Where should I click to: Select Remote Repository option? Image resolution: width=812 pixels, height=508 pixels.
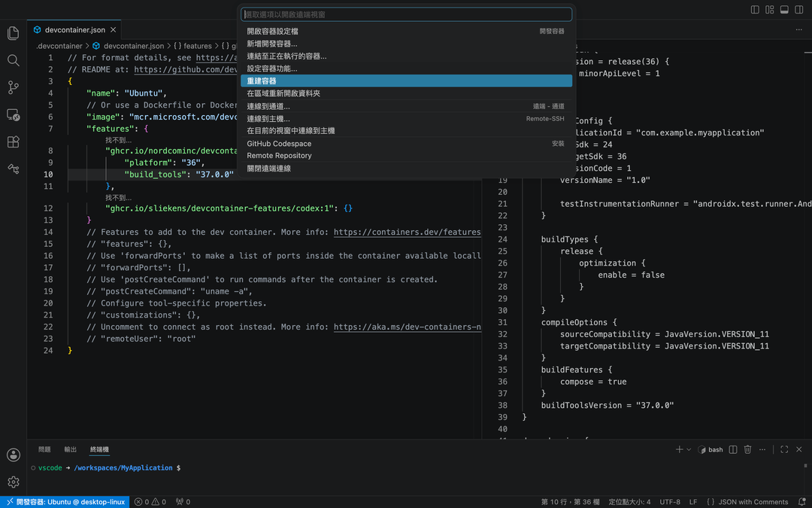click(407, 156)
